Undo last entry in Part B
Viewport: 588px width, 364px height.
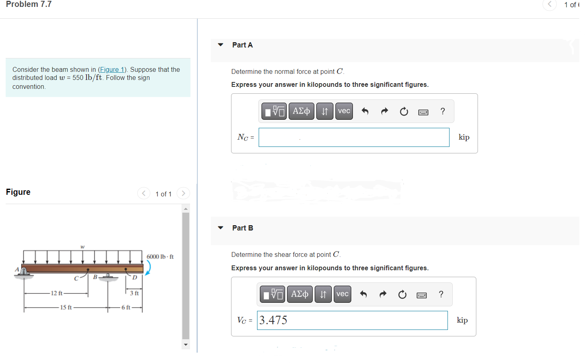[363, 294]
